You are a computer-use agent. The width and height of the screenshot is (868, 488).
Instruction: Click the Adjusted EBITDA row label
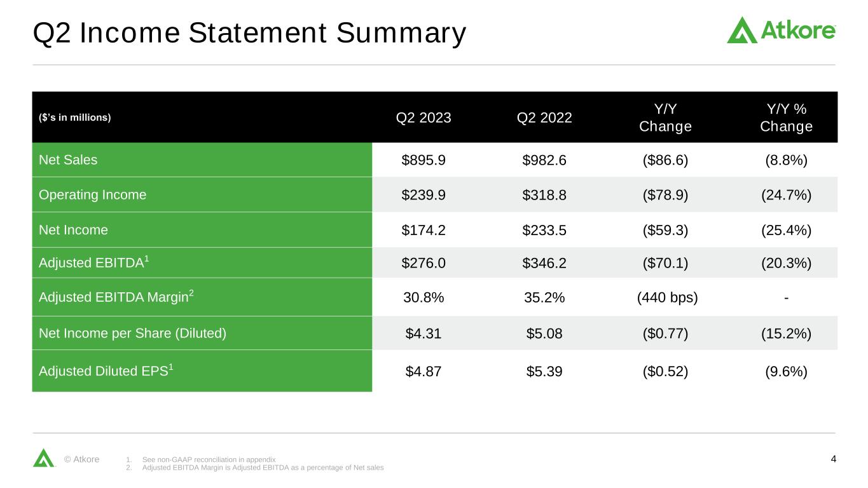(93, 263)
